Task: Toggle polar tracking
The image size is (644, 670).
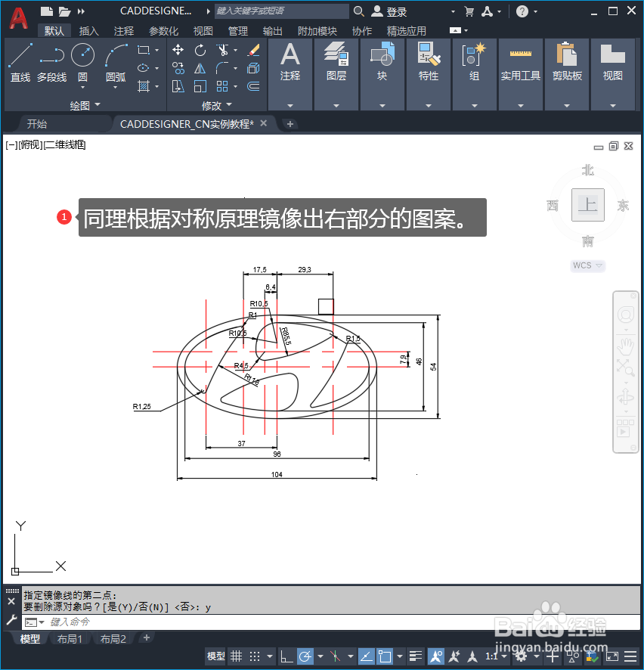Action: coord(305,656)
